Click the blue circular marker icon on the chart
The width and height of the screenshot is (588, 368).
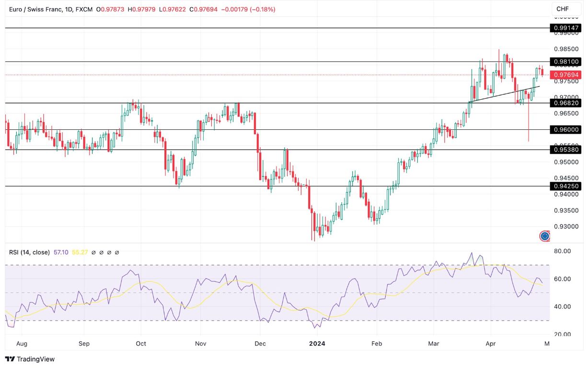pos(544,236)
